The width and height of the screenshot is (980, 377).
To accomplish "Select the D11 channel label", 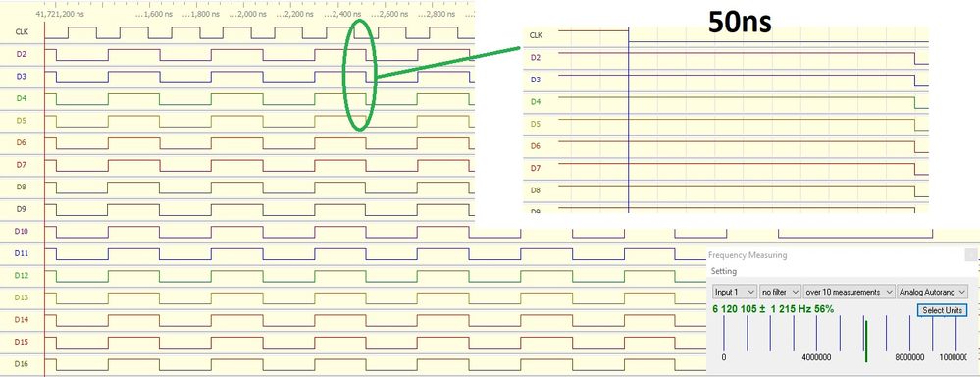I will (x=22, y=253).
